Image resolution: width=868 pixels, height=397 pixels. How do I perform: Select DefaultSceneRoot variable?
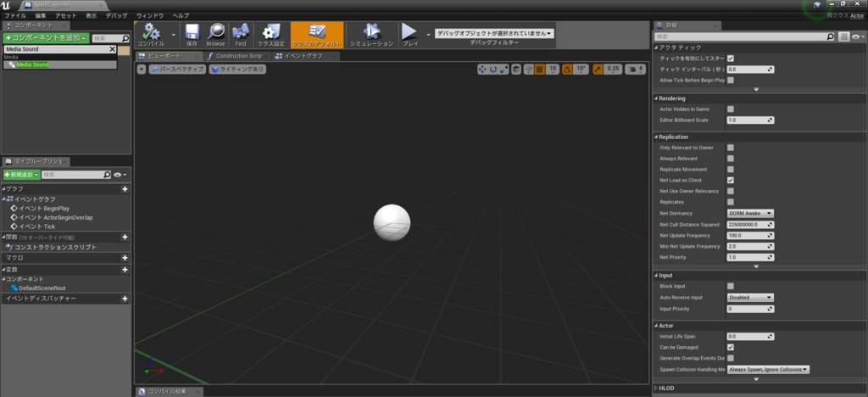point(39,288)
